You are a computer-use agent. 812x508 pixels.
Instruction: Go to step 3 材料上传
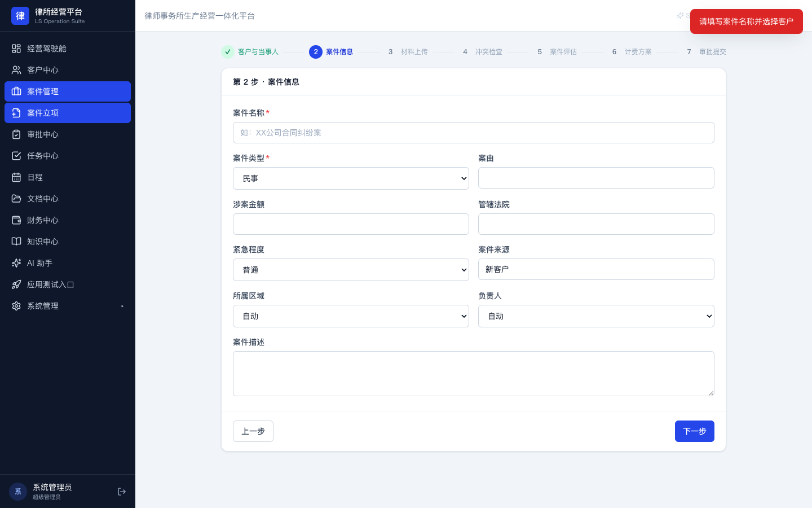(406, 52)
